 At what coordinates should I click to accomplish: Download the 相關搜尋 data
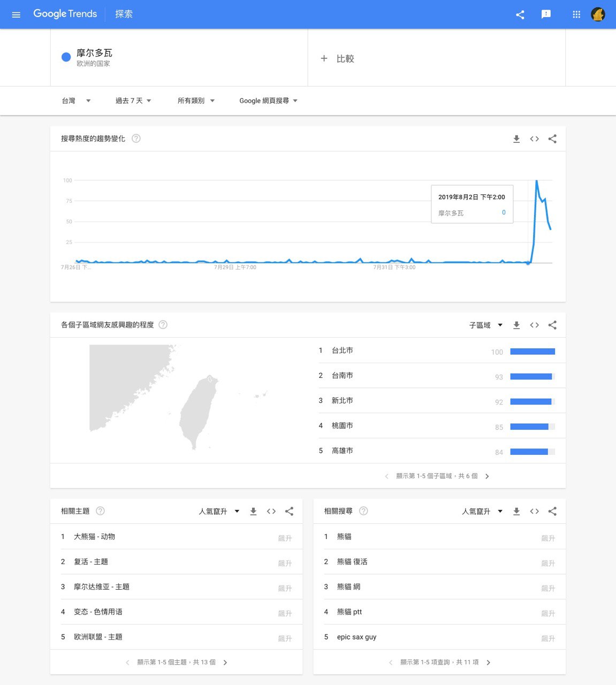tap(516, 512)
